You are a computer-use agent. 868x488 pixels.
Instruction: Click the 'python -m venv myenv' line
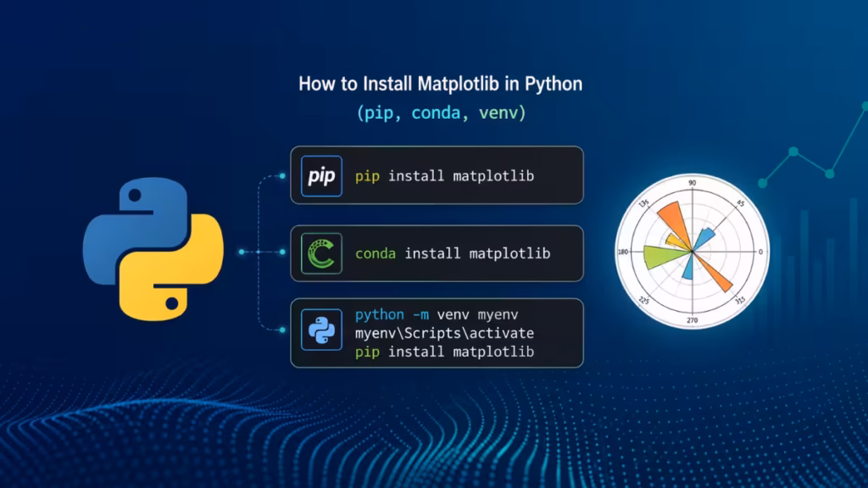437,315
